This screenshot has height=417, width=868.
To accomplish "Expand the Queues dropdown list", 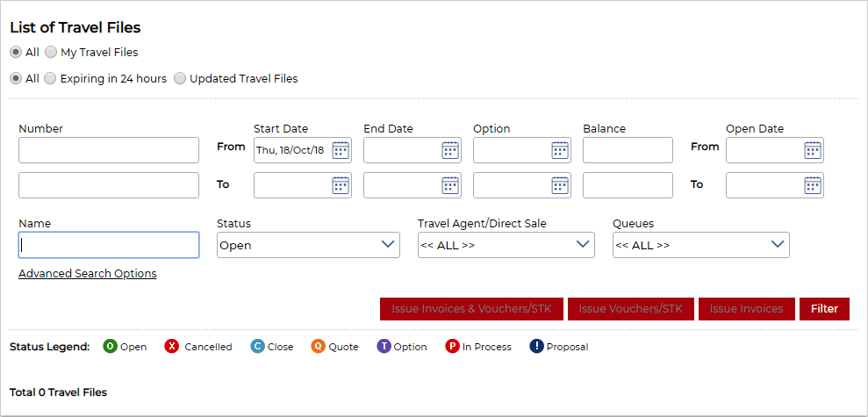I will (x=701, y=245).
